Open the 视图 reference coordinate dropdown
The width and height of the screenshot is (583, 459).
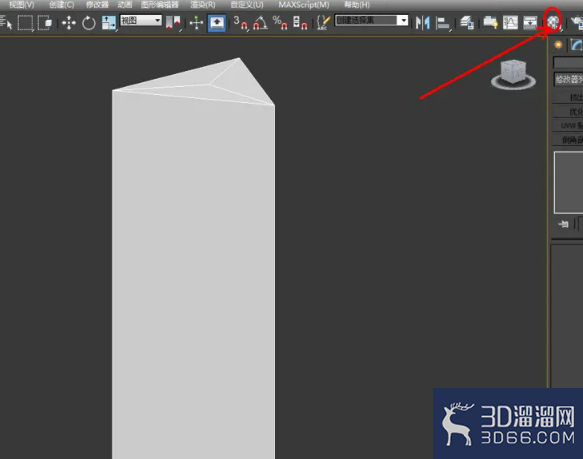141,20
